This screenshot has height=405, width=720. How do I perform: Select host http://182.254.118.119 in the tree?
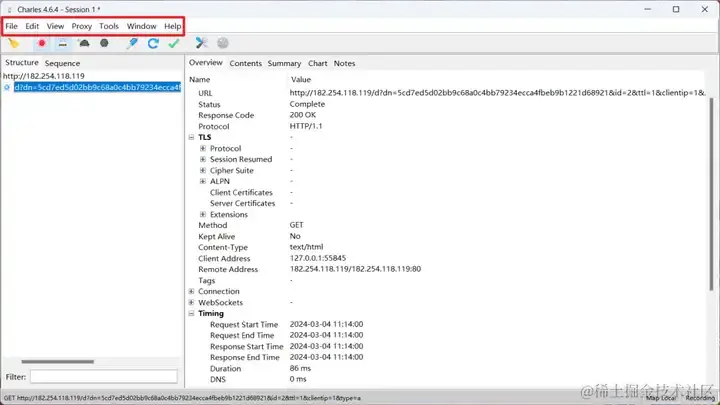(x=44, y=76)
